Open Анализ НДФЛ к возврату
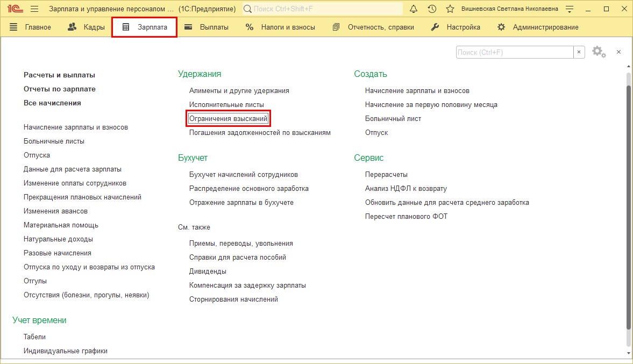Viewport: 633px width, 364px height. click(x=406, y=189)
